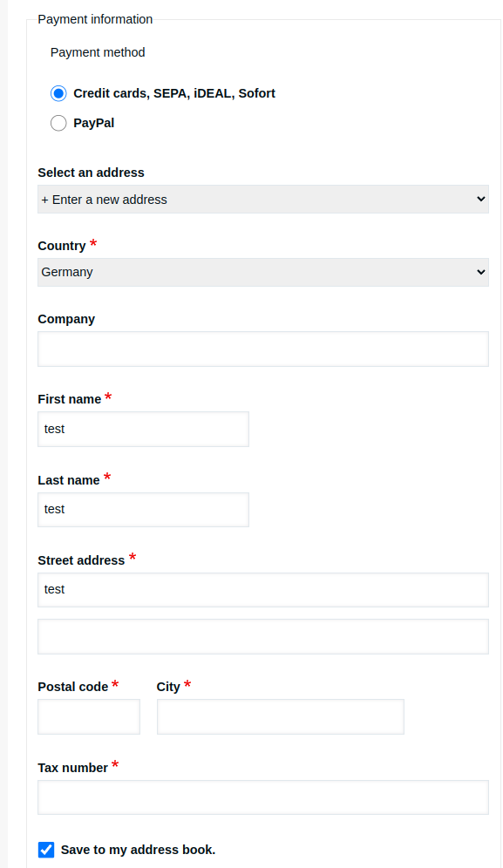Click inside the Postal code field
The image size is (503, 868).
[x=89, y=716]
